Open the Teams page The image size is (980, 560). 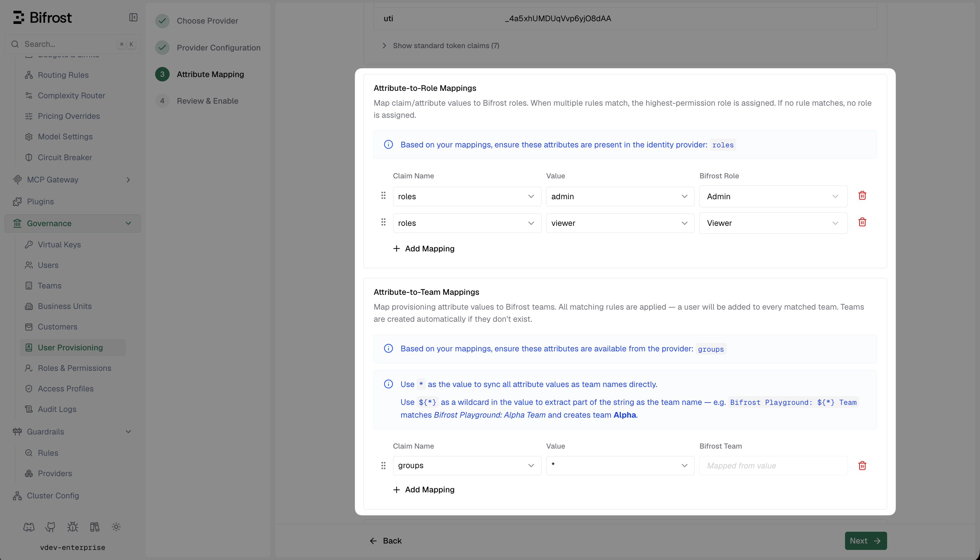pos(72,286)
